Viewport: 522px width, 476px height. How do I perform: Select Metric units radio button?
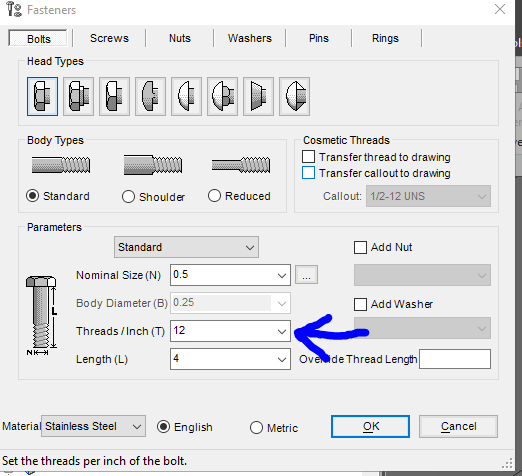(256, 428)
